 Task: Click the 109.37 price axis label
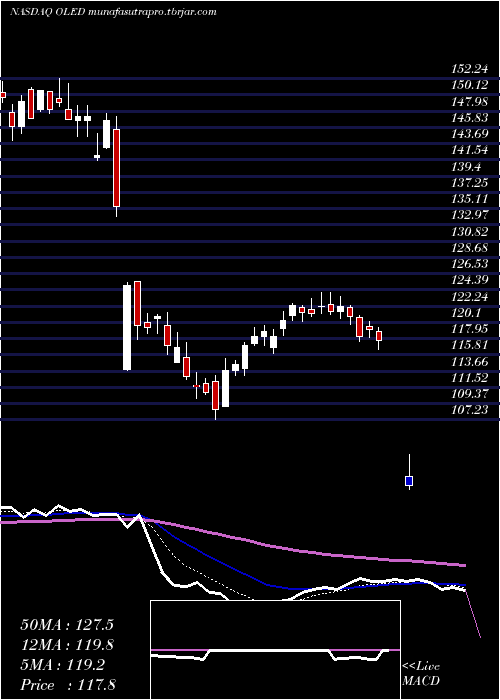click(469, 394)
